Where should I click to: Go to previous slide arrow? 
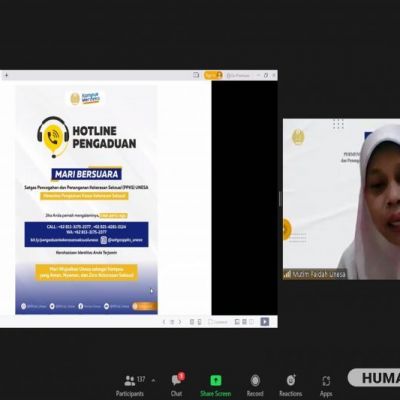164,322
